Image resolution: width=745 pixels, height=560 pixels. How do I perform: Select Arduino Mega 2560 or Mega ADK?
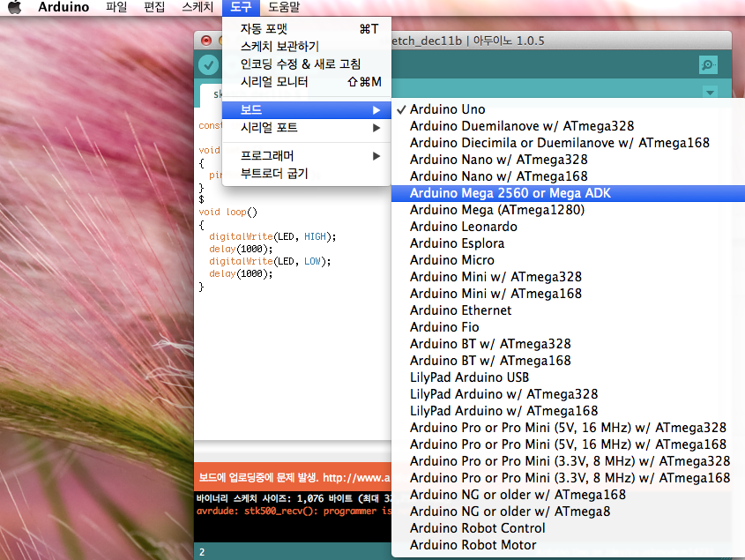pyautogui.click(x=569, y=193)
